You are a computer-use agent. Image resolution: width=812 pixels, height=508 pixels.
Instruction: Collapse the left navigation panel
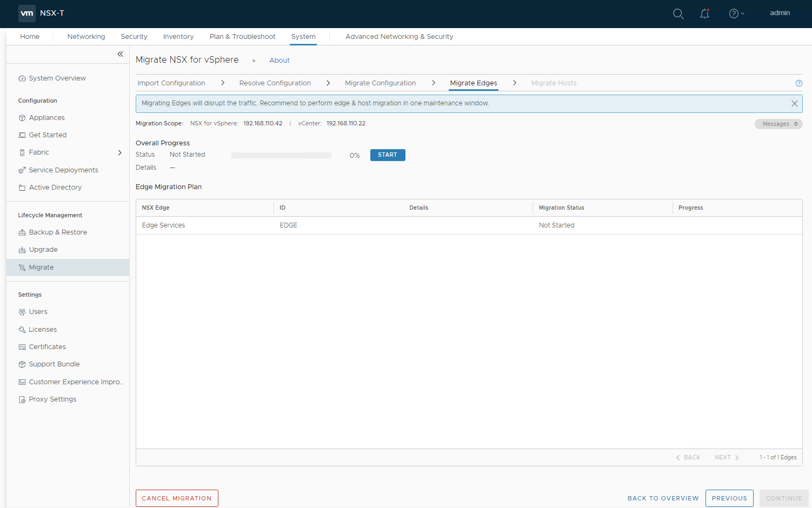click(120, 54)
